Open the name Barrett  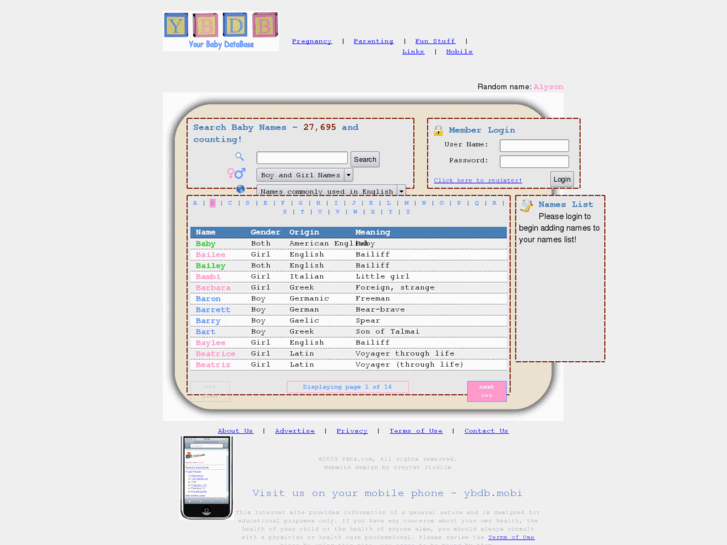[213, 310]
